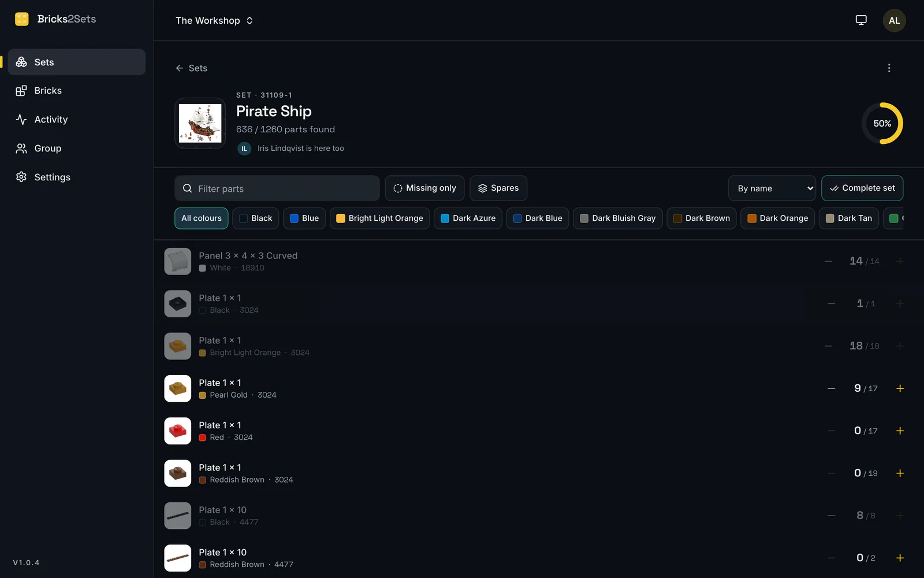924x578 pixels.
Task: Filter by Dark Azure colour swatch
Action: 468,218
